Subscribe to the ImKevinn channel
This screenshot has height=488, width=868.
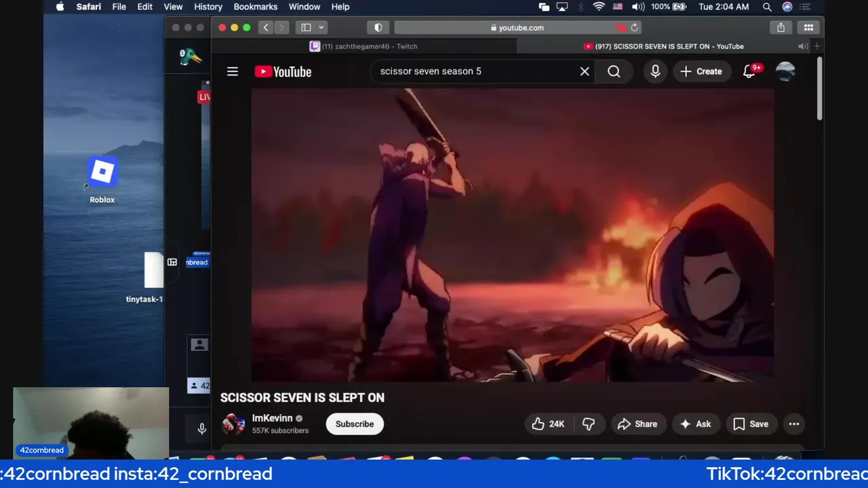(354, 424)
